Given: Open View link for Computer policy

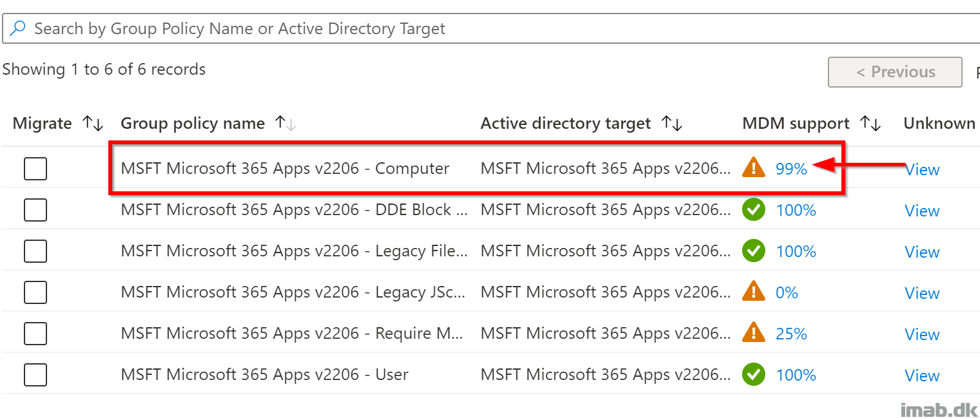Looking at the screenshot, I should point(922,169).
